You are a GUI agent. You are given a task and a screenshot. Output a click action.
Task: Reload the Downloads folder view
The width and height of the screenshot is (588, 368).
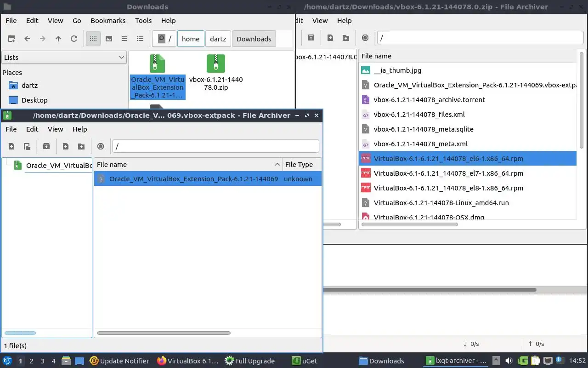[74, 39]
